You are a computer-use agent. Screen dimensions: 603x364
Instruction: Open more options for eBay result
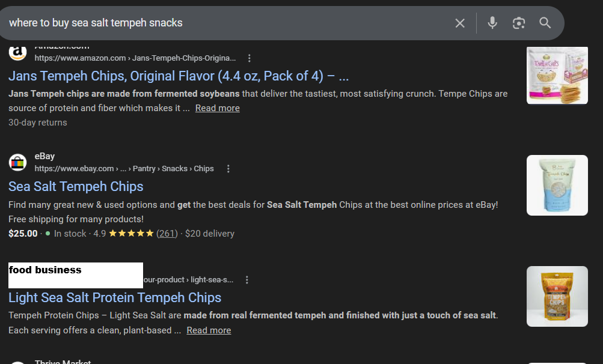click(x=228, y=169)
